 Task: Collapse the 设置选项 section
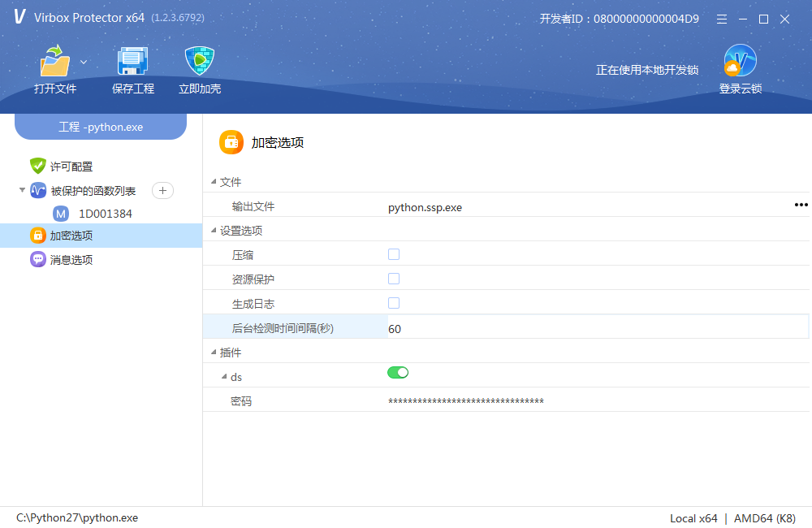pyautogui.click(x=214, y=230)
